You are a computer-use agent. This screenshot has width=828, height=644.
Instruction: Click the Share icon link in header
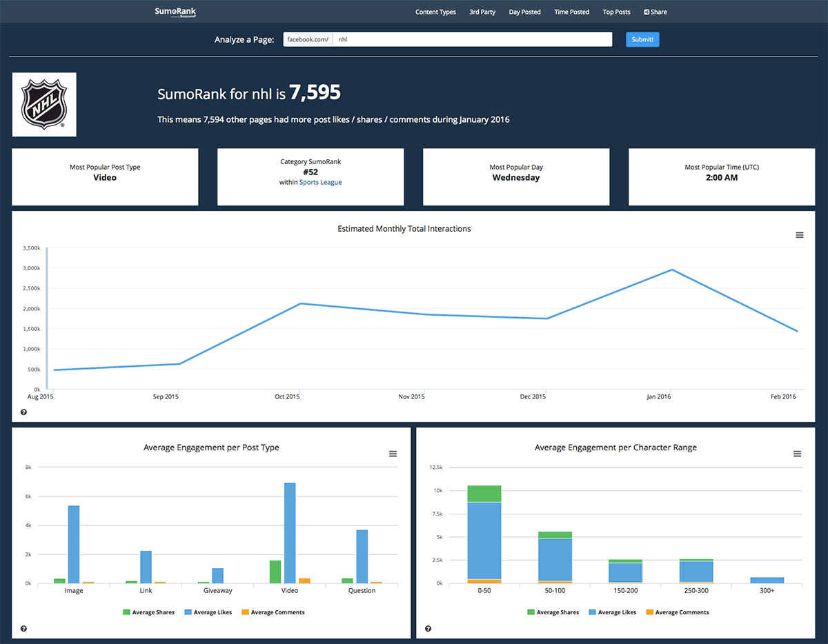655,12
